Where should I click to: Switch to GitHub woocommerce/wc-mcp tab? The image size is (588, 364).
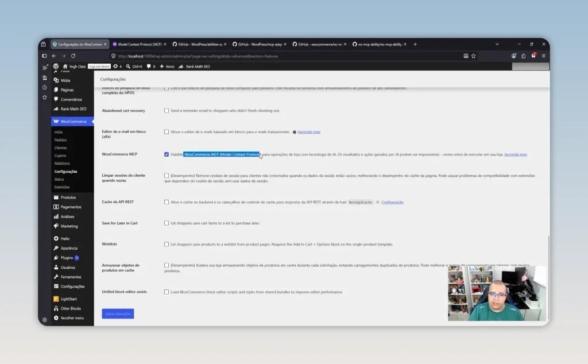coord(319,44)
